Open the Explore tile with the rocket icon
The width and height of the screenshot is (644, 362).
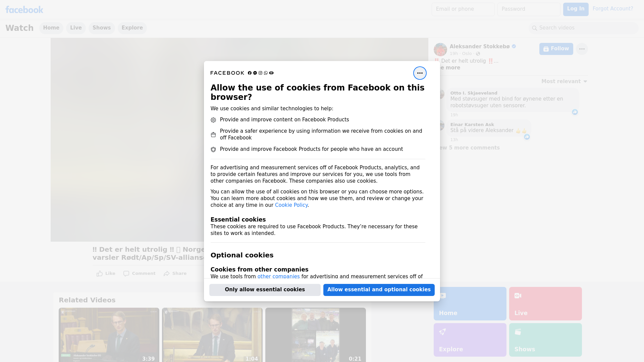[x=470, y=340]
